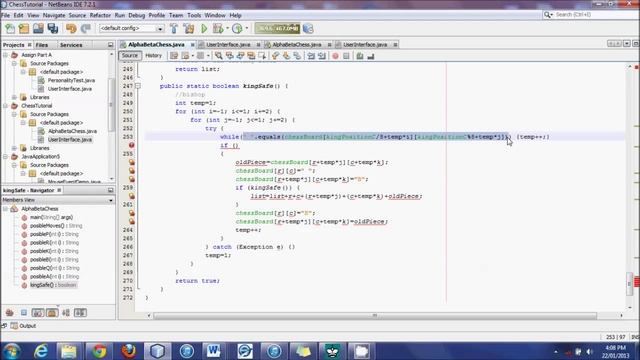The height and width of the screenshot is (360, 640).
Task: Toggle Show Static Members filter in Navigator
Action: 38,313
